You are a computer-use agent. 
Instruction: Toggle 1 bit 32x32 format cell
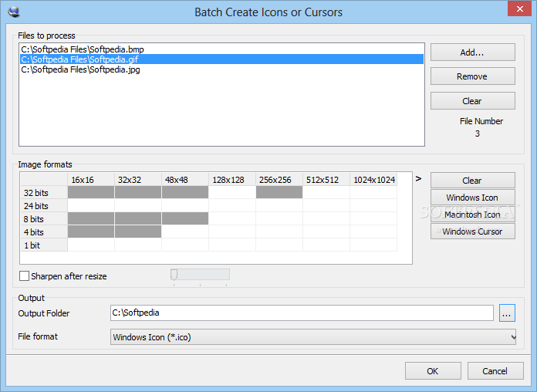(138, 245)
